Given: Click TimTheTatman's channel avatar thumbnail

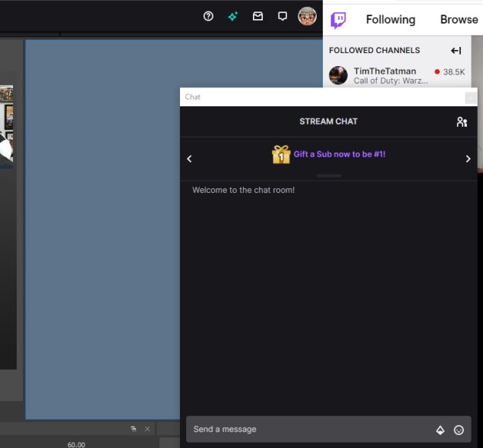Looking at the screenshot, I should [338, 75].
